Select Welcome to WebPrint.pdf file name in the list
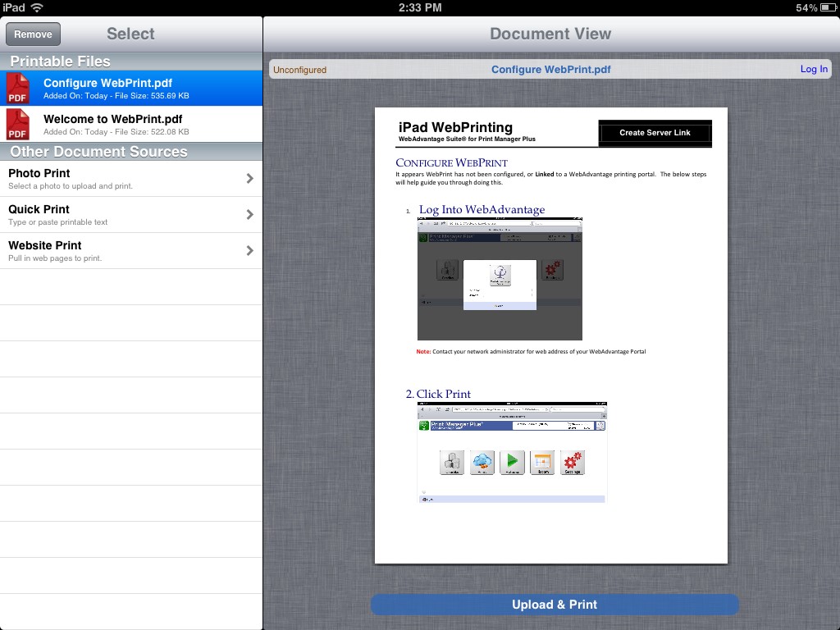Image resolution: width=840 pixels, height=630 pixels. (112, 119)
